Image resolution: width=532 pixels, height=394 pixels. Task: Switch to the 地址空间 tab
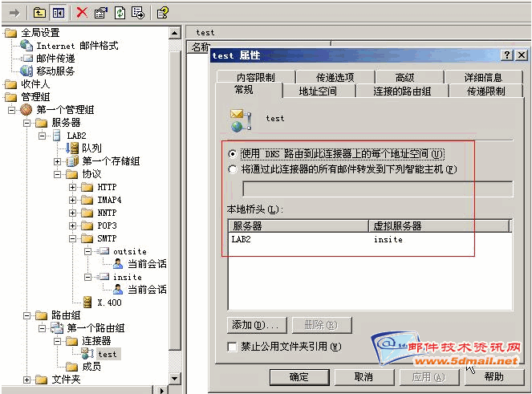(x=317, y=91)
